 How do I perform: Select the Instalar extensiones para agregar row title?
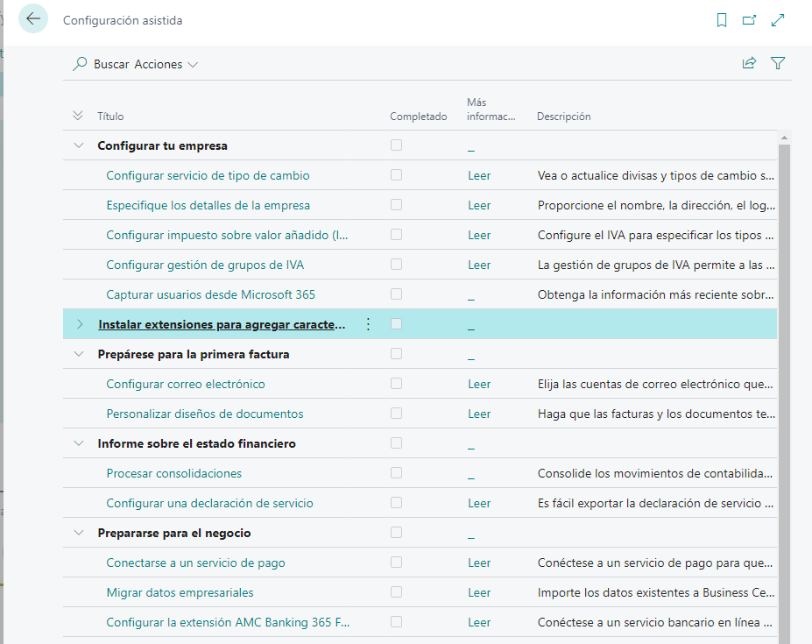point(222,324)
